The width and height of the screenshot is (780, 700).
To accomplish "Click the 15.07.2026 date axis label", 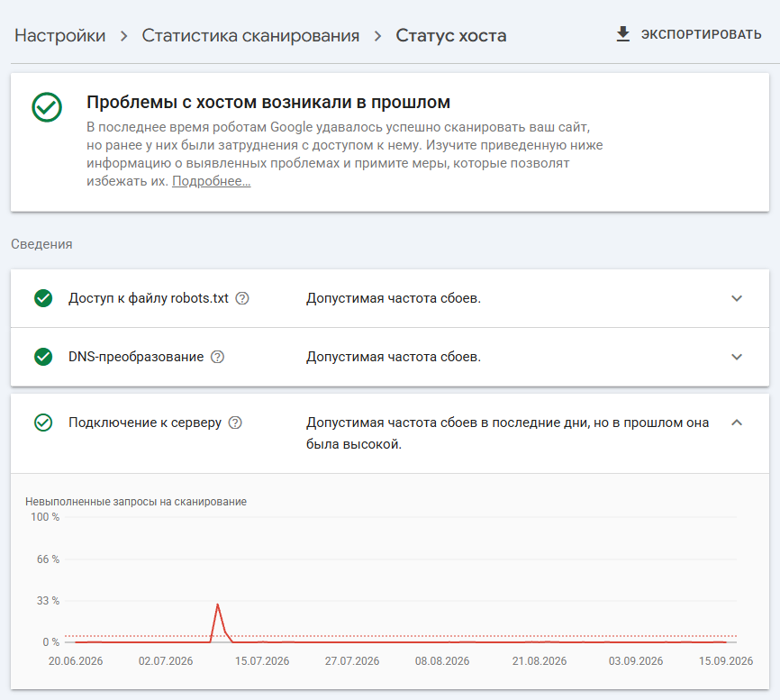I will point(262,661).
